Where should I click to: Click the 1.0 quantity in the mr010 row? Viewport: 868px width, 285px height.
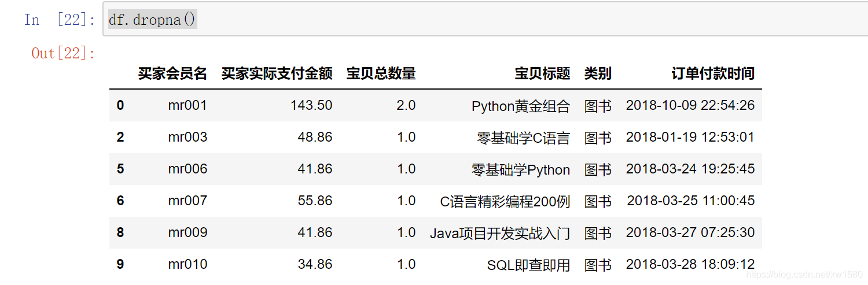(x=406, y=264)
